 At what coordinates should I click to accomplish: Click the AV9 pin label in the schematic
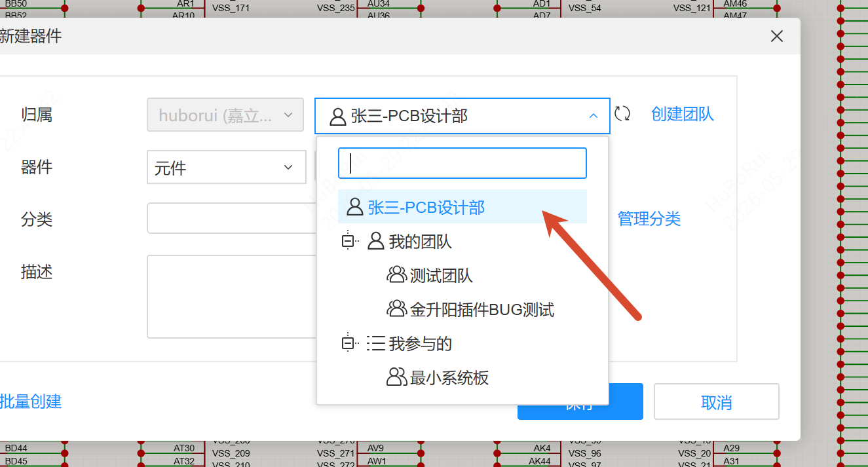click(x=376, y=448)
